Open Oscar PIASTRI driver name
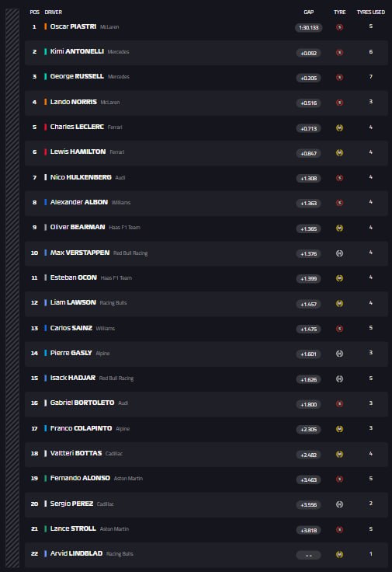The image size is (392, 572). (x=73, y=26)
